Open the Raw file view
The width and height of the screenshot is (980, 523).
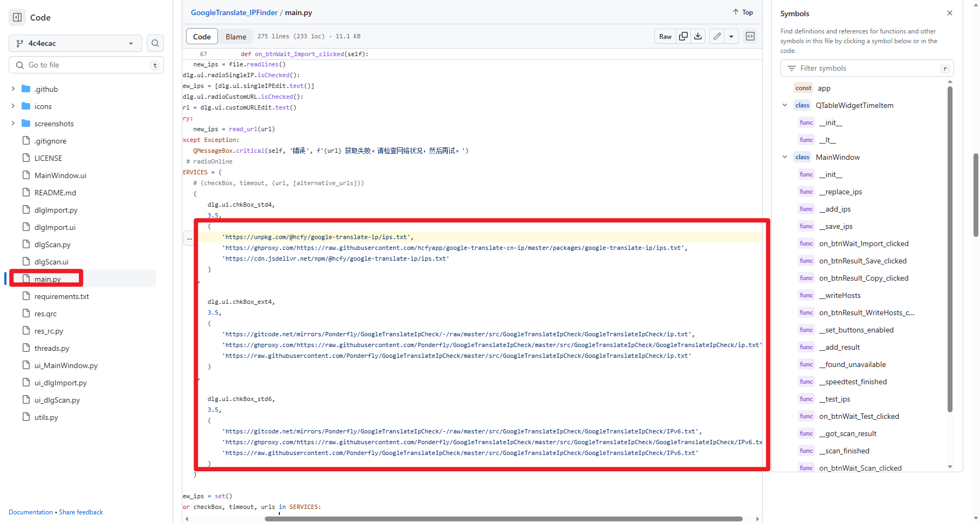[x=665, y=36]
